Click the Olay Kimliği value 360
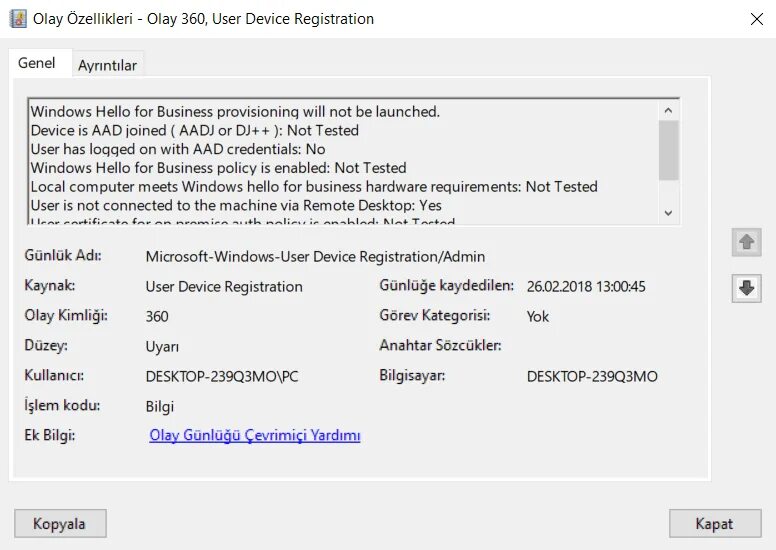 click(x=157, y=317)
